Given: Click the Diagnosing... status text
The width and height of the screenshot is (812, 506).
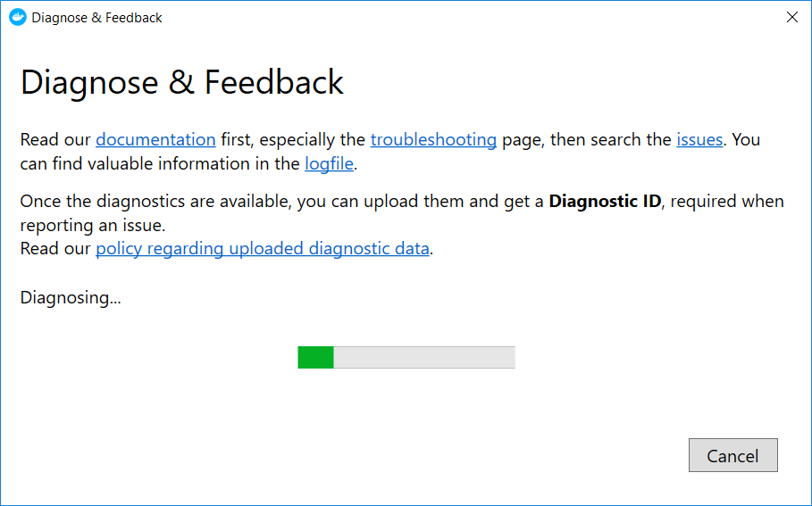Looking at the screenshot, I should tap(71, 297).
